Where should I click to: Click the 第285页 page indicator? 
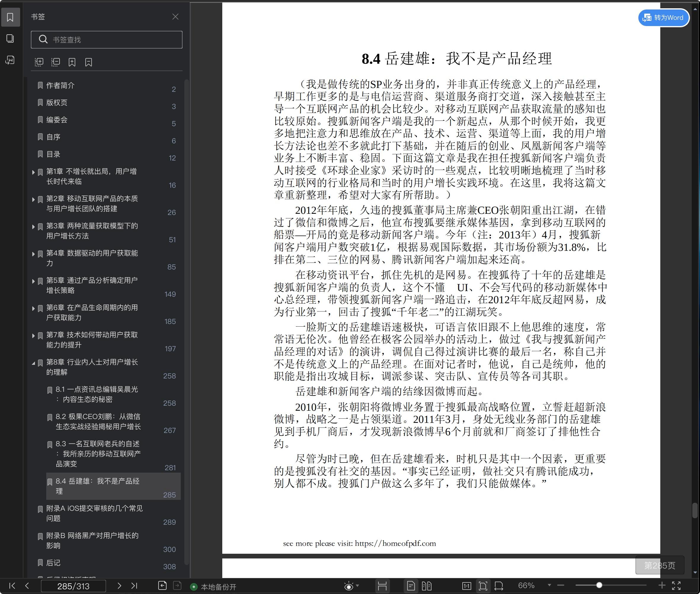(x=660, y=565)
